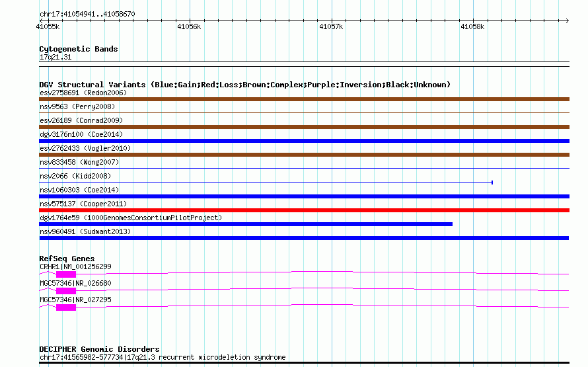This screenshot has height=367, width=588.
Task: Click the CRHR1|NM_001256299 gene label
Action: [x=75, y=266]
